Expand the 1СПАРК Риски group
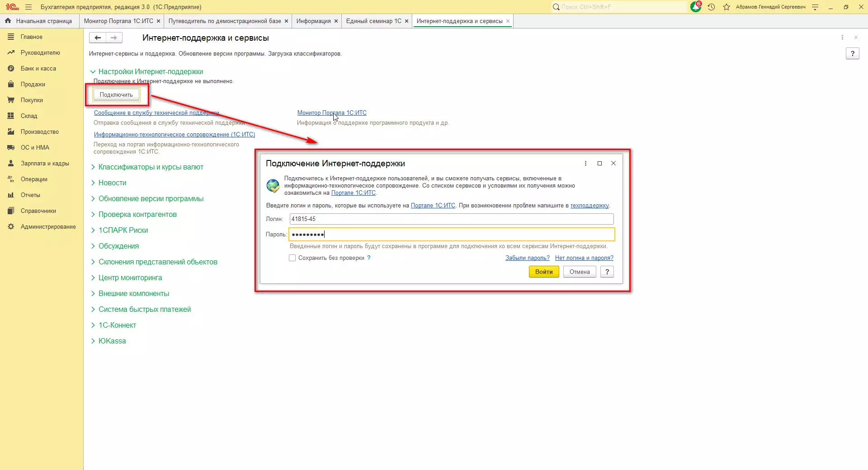 (119, 230)
